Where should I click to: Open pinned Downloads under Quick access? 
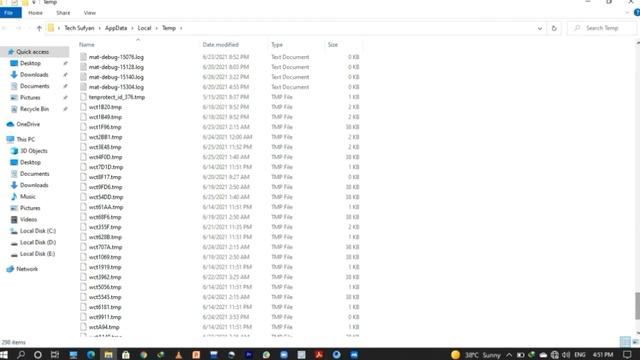pyautogui.click(x=34, y=75)
